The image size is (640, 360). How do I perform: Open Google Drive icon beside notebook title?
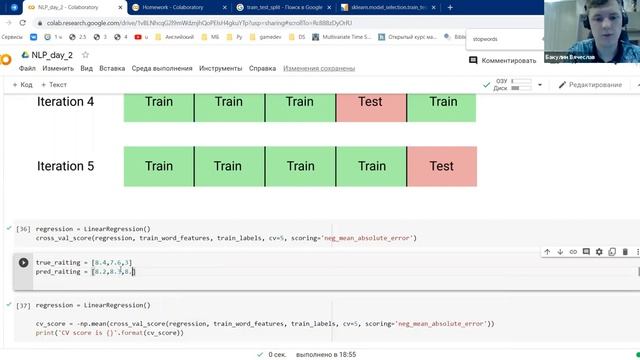click(25, 55)
